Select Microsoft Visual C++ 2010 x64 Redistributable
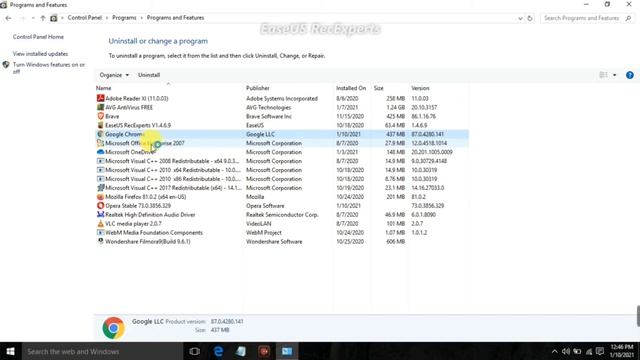The height and width of the screenshot is (360, 640). pos(282,170)
